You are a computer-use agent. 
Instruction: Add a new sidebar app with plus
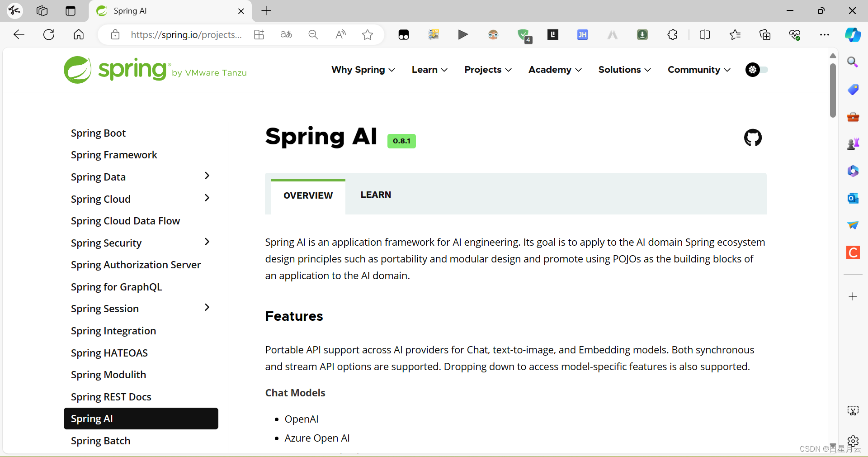[x=853, y=296]
